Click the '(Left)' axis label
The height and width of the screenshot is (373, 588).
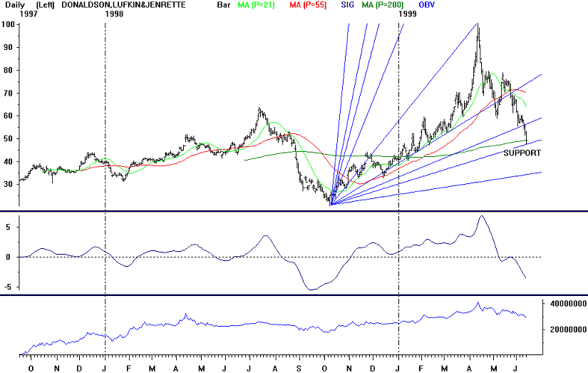[45, 5]
